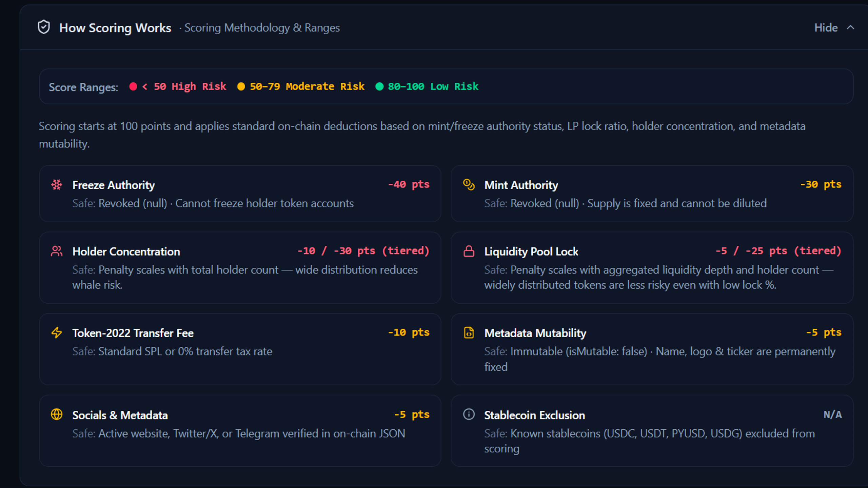The image size is (868, 488).
Task: Click the '-5 / -25 pts (tiered)' value
Action: 778,251
